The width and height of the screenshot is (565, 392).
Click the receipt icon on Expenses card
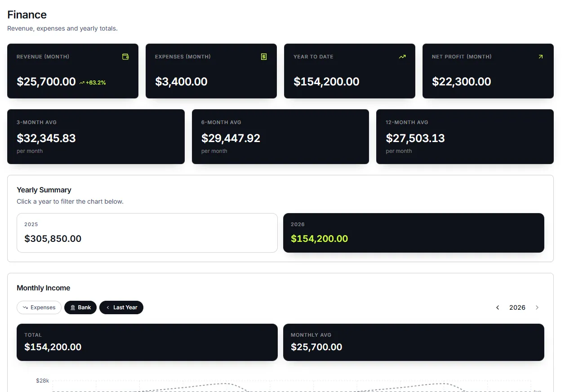(x=264, y=57)
